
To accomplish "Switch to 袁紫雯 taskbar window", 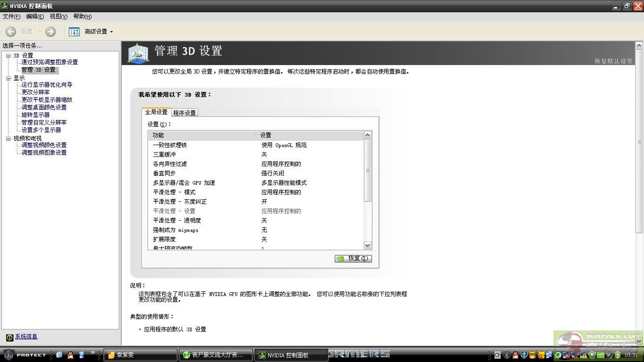I will point(140,355).
